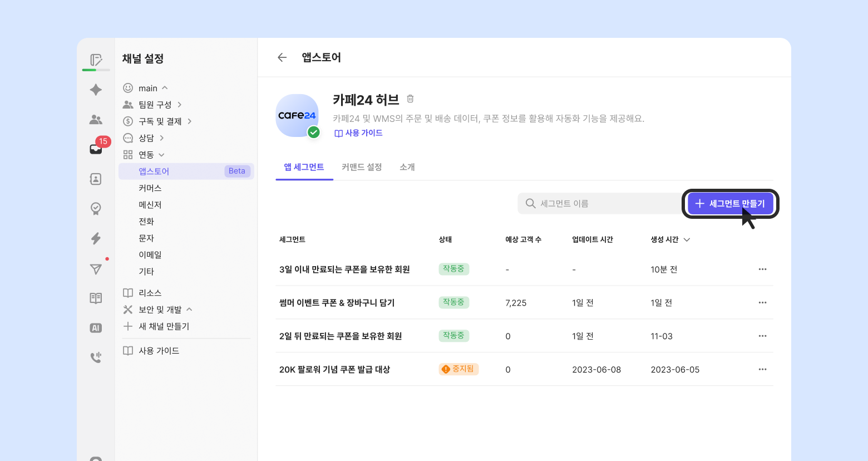Open the inbox icon with 15 badge
This screenshot has height=461, width=868.
pyautogui.click(x=96, y=149)
